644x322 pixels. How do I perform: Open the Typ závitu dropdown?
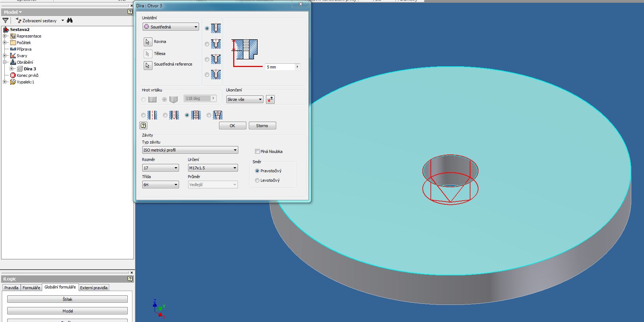coord(190,150)
